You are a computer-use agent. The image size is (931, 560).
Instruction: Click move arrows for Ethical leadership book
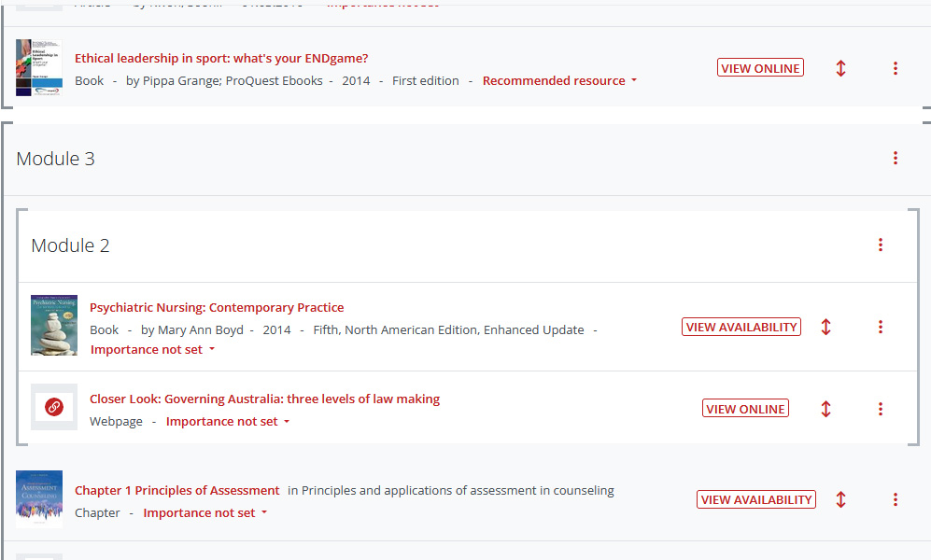tap(840, 68)
